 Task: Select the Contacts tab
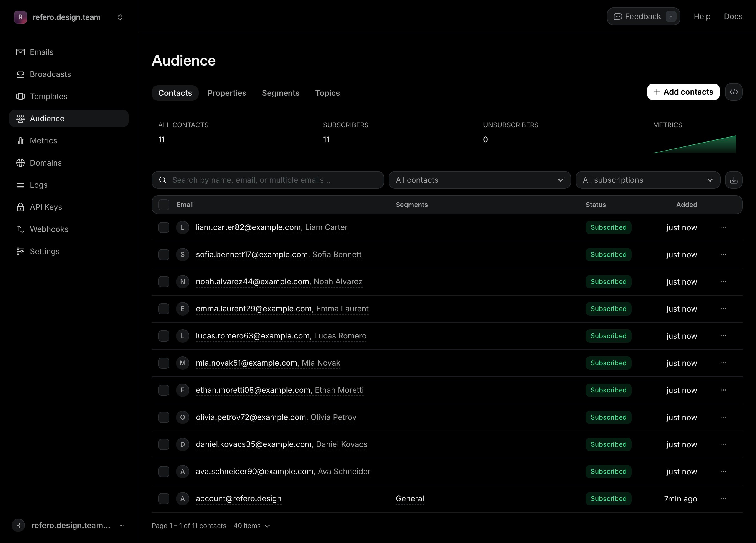tap(175, 93)
